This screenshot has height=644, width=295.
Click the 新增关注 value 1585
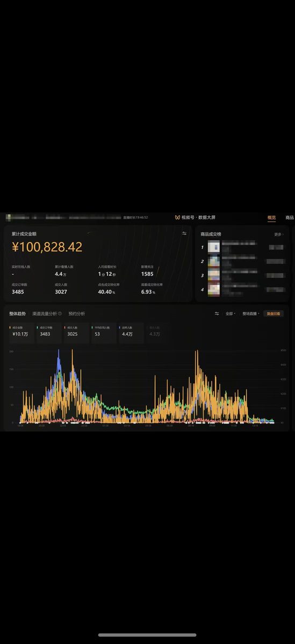[147, 274]
